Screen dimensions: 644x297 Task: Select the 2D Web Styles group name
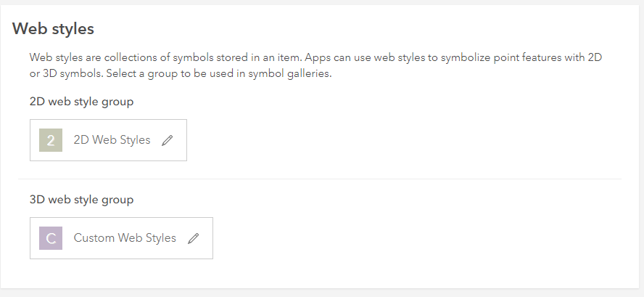click(x=112, y=140)
